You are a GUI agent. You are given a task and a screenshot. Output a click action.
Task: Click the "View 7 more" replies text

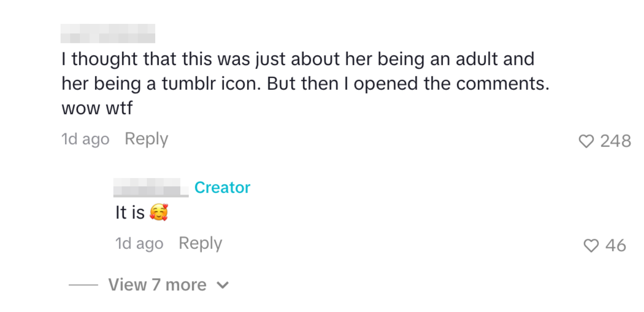pyautogui.click(x=157, y=285)
